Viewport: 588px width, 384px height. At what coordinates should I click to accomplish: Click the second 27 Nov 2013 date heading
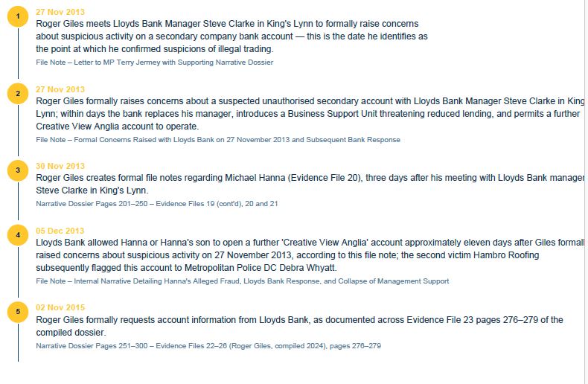[60, 89]
